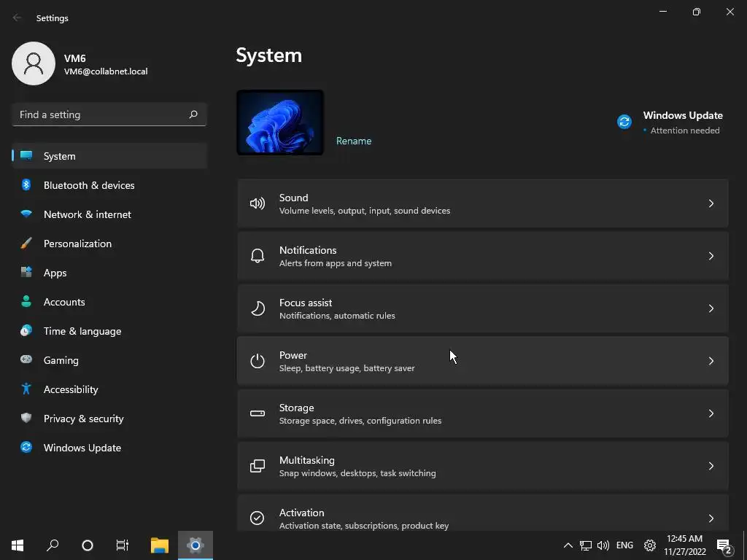
Task: Click the Accessibility figure icon
Action: pyautogui.click(x=26, y=389)
